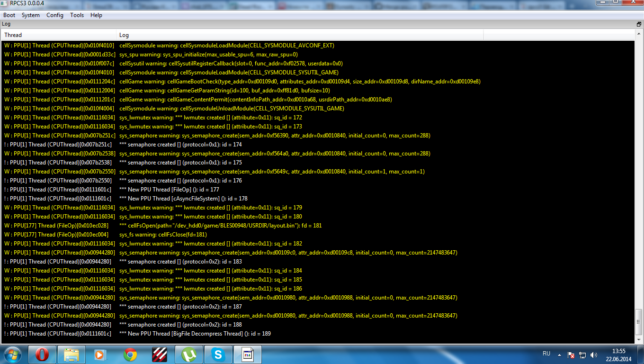Select semaphore created row id = 183
This screenshot has width=644, height=364.
tap(318, 262)
